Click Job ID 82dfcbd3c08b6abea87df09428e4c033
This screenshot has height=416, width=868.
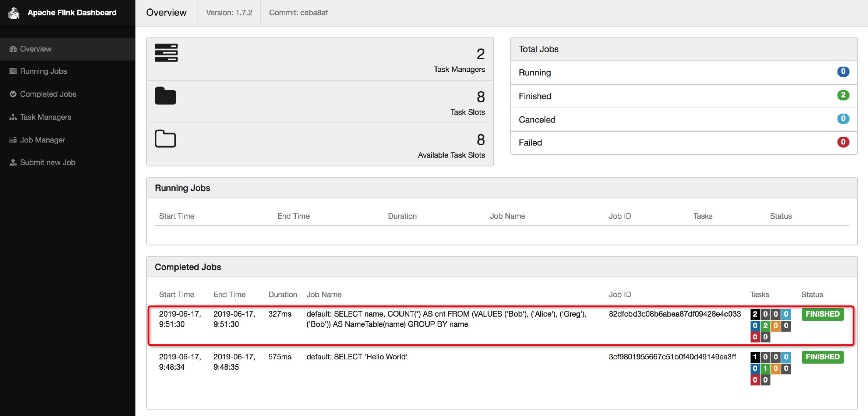[675, 314]
